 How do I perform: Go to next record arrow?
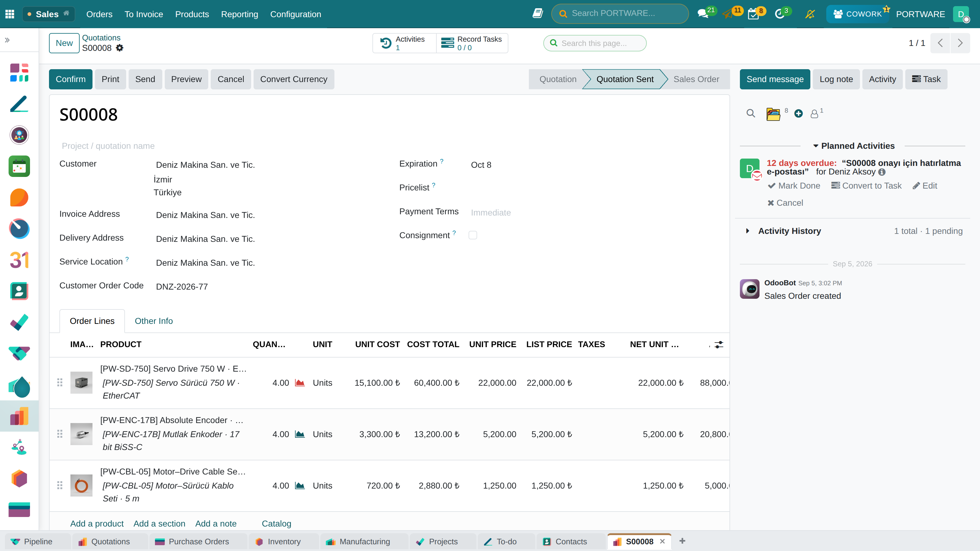pyautogui.click(x=960, y=43)
